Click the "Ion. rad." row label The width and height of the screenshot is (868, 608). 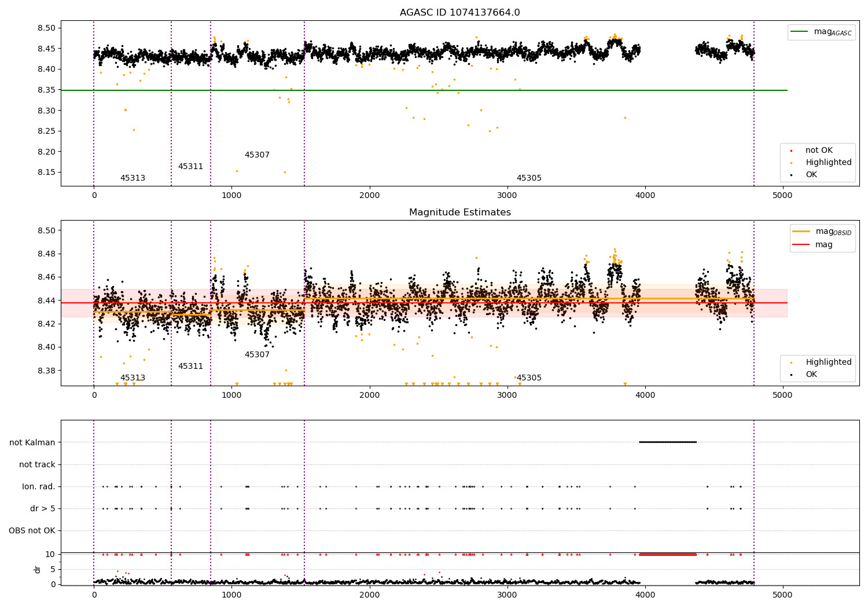coord(39,487)
